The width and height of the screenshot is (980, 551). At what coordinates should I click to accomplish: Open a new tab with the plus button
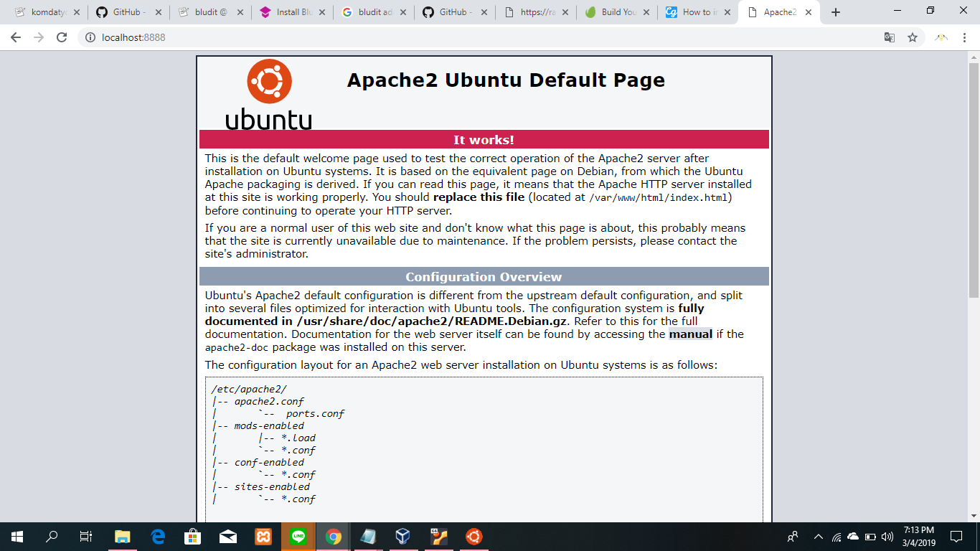tap(836, 12)
